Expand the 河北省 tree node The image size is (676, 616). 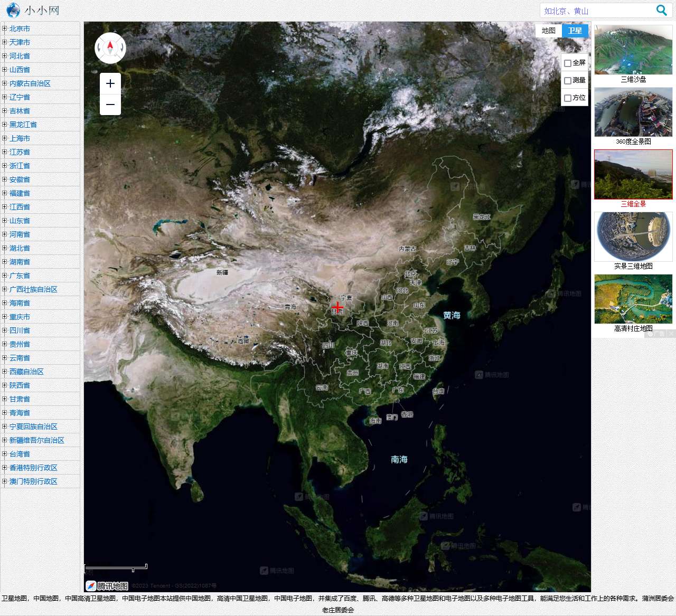pos(4,56)
